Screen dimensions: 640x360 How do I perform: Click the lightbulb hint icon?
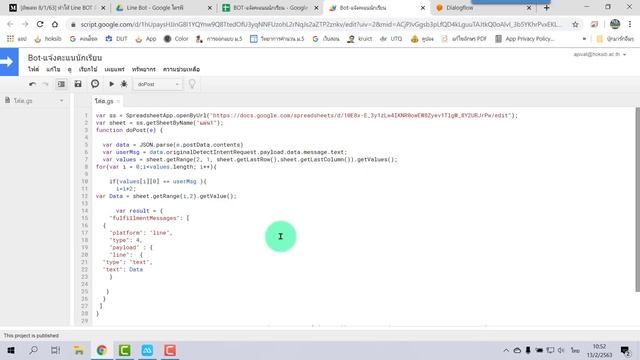192,84
